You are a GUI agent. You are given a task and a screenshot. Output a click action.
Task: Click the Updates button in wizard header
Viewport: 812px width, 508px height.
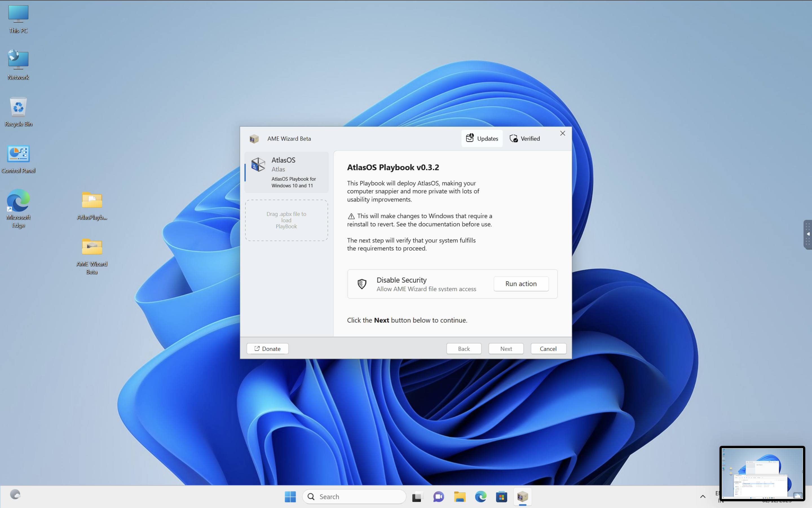482,138
